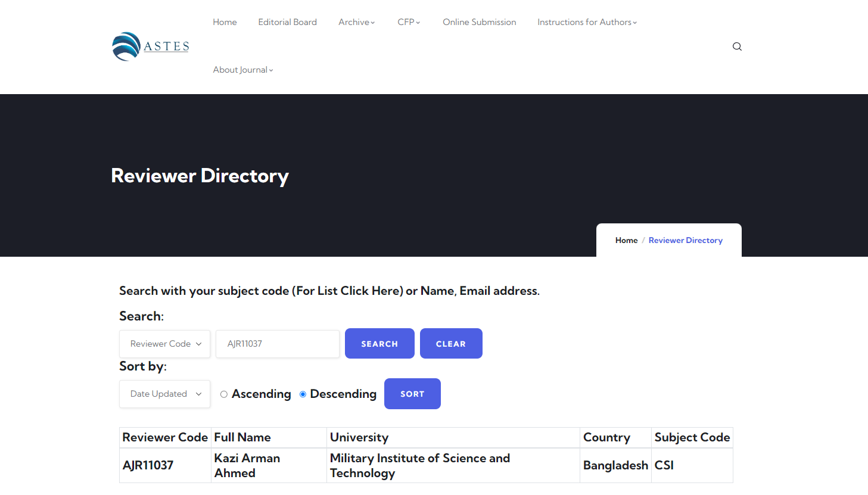Select the Ascending sort radio button
The height and width of the screenshot is (495, 868).
pos(223,394)
